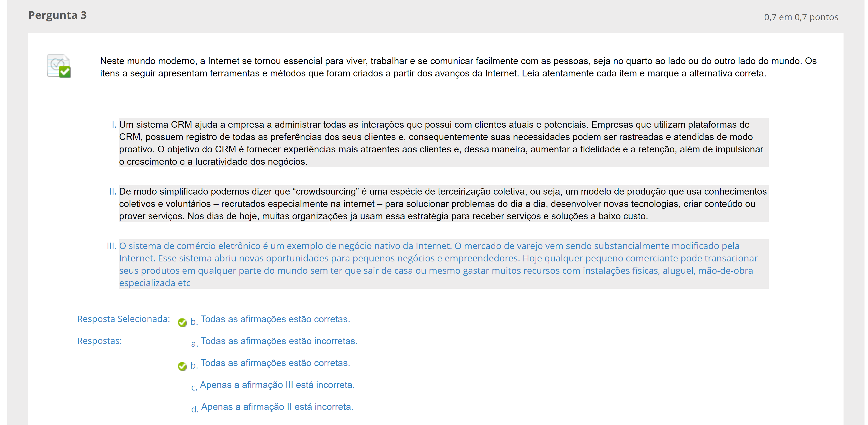Click the question correct-status icon
The width and height of the screenshot is (868, 425).
click(59, 66)
